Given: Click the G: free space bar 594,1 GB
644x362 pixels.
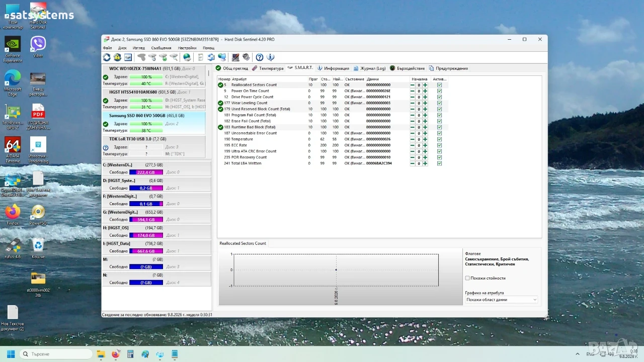Looking at the screenshot, I should pos(146,220).
